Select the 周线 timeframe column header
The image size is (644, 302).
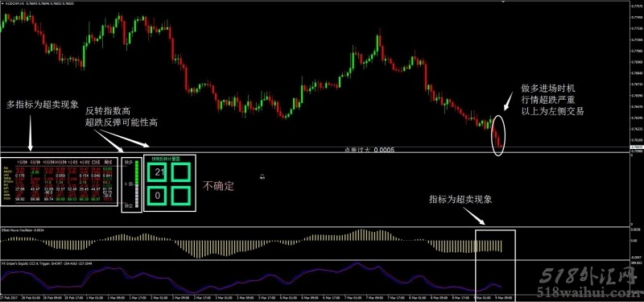coord(109,162)
